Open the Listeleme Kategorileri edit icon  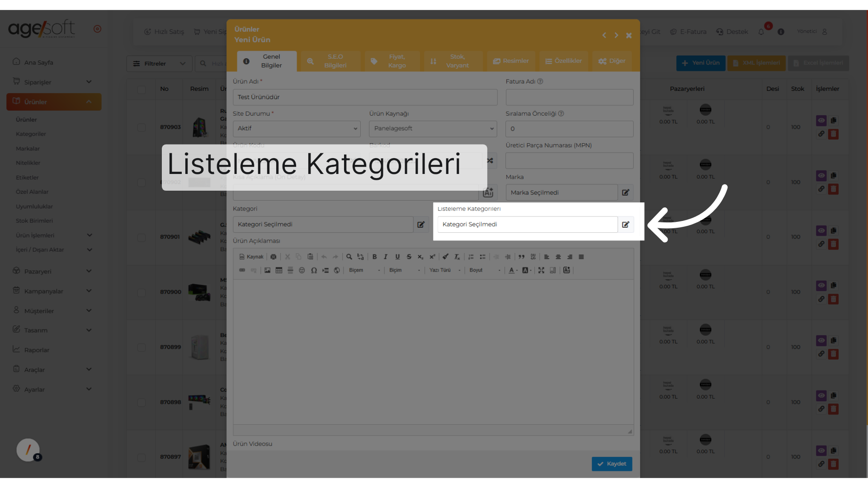click(x=626, y=225)
